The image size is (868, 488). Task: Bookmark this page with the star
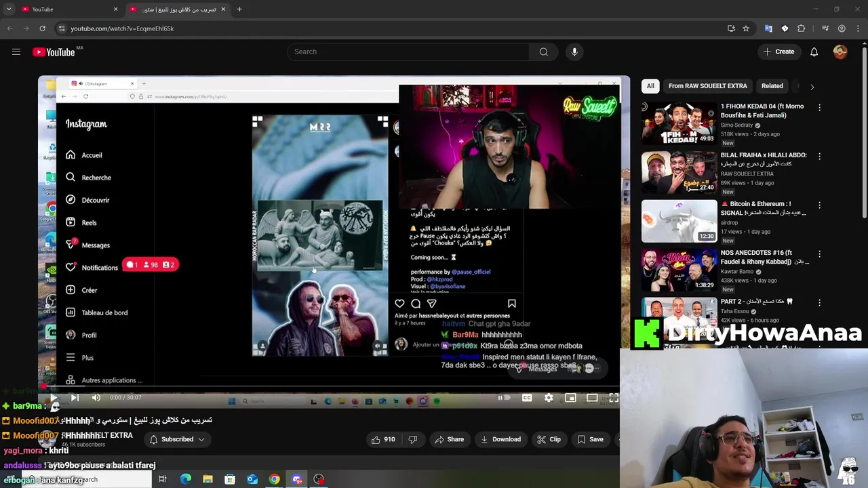[746, 28]
